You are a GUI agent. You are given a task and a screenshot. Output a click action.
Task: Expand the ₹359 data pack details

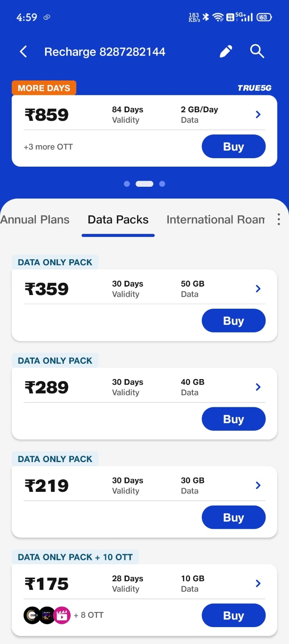258,288
